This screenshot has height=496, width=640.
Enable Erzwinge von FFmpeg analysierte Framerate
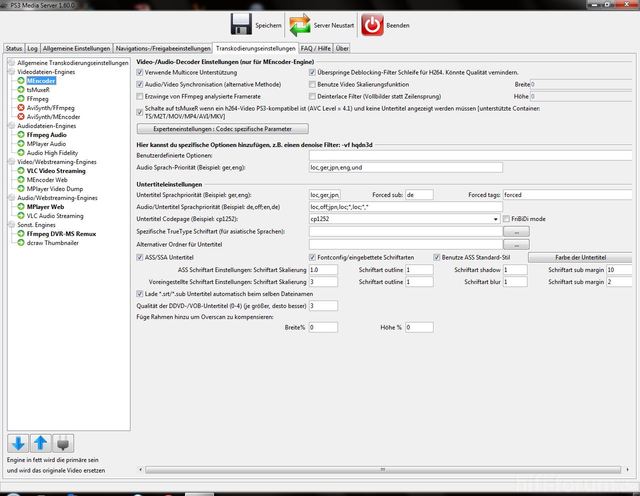click(140, 96)
